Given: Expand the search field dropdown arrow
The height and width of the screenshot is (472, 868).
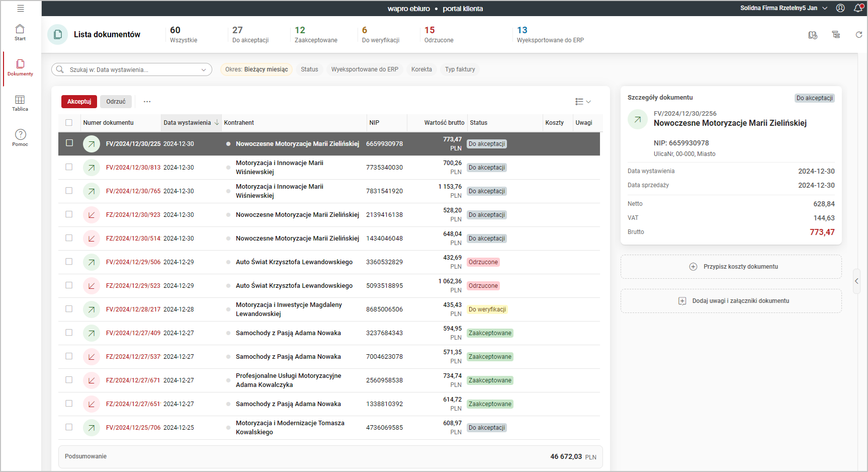Looking at the screenshot, I should [204, 70].
